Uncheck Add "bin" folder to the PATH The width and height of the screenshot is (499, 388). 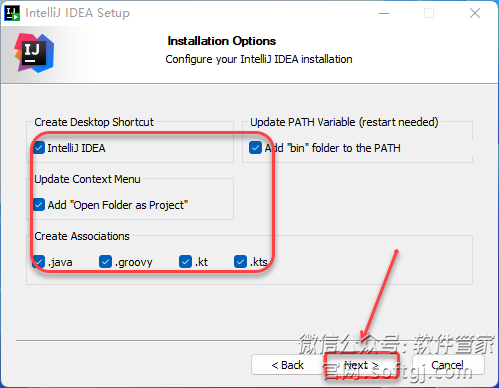[255, 148]
